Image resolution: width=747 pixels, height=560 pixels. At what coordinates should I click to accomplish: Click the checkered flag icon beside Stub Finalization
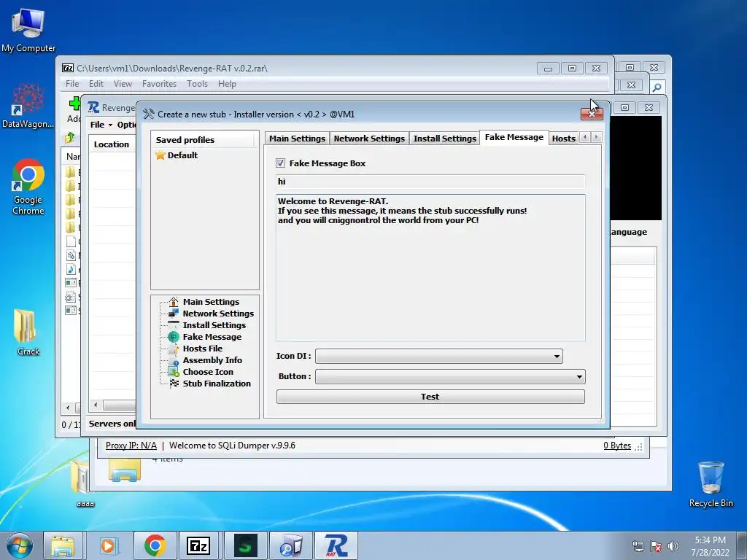[174, 384]
